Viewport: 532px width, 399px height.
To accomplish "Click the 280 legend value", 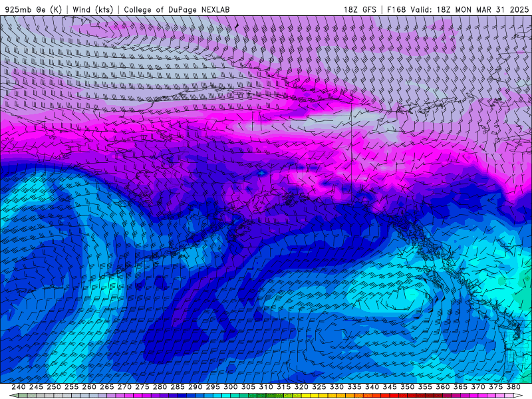I will pyautogui.click(x=160, y=387).
